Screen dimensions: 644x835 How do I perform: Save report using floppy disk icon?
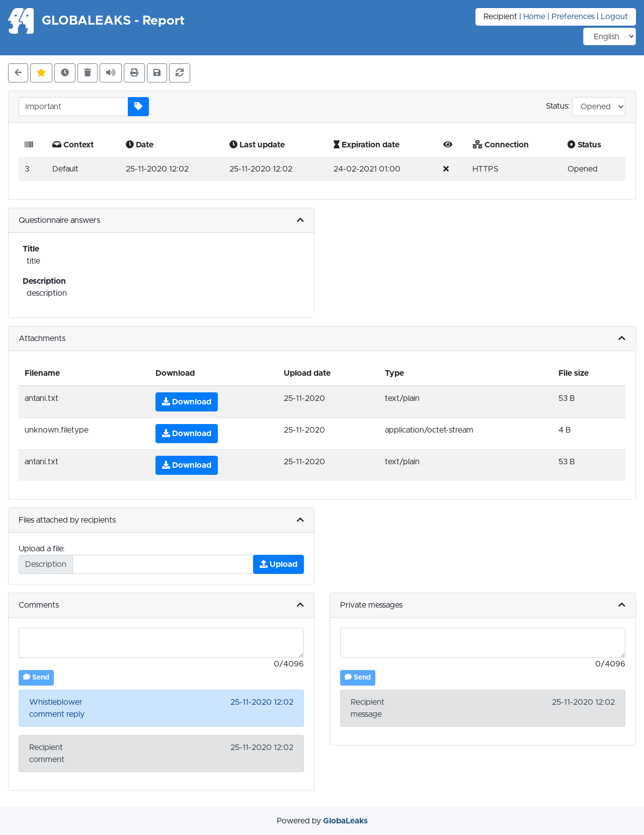pyautogui.click(x=157, y=73)
